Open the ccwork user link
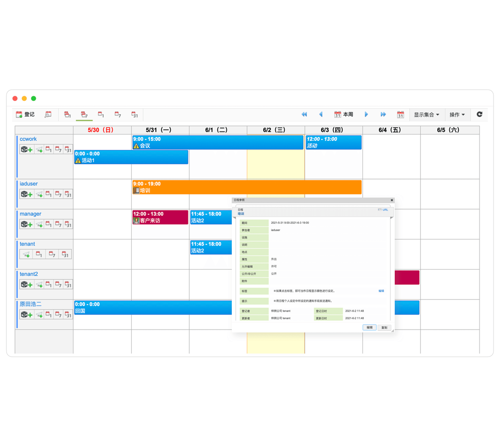The image size is (502, 448). pyautogui.click(x=28, y=139)
